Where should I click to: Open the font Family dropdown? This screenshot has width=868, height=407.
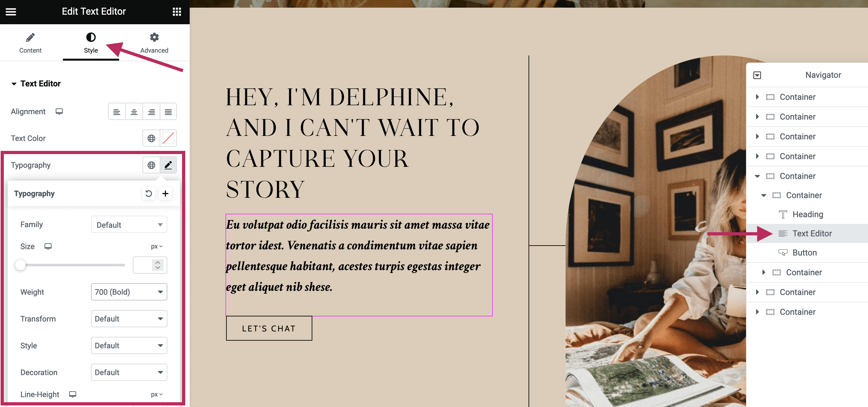pyautogui.click(x=129, y=225)
